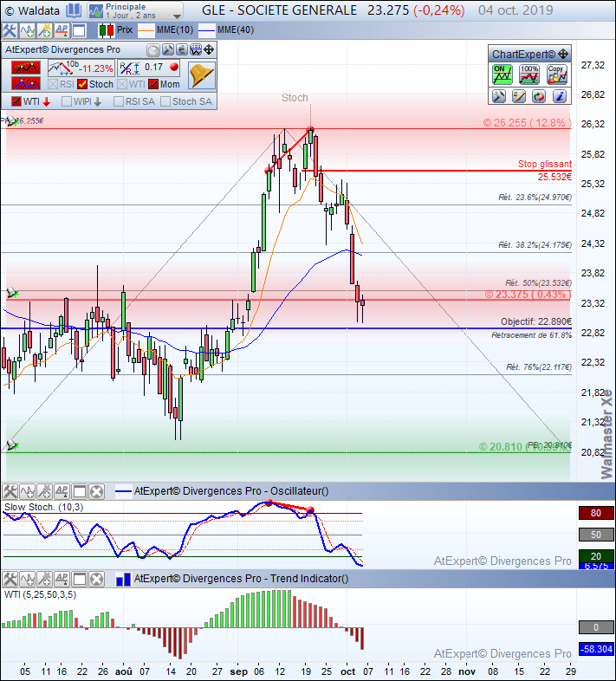Add indicator to Trend Indicator pane
This screenshot has width=616, height=681.
pos(27,579)
